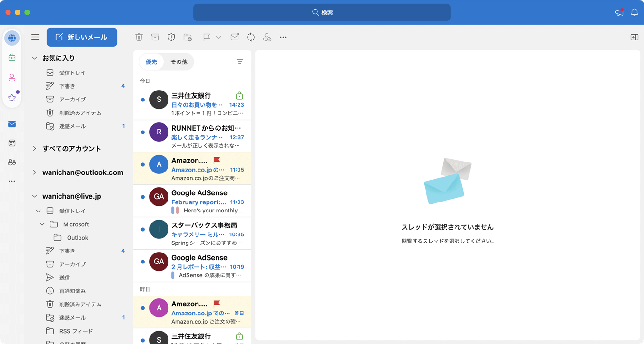Collapse the wanichan@live.jp account
Image resolution: width=644 pixels, height=344 pixels.
[x=34, y=196]
